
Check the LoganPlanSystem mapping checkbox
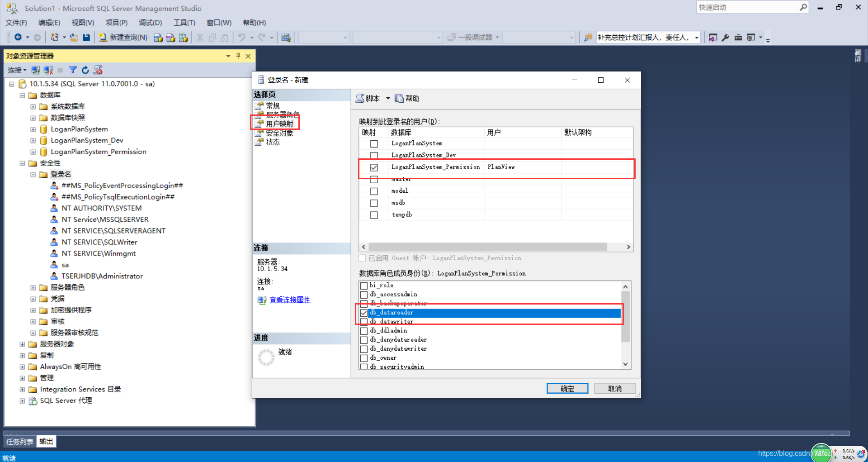pyautogui.click(x=374, y=144)
